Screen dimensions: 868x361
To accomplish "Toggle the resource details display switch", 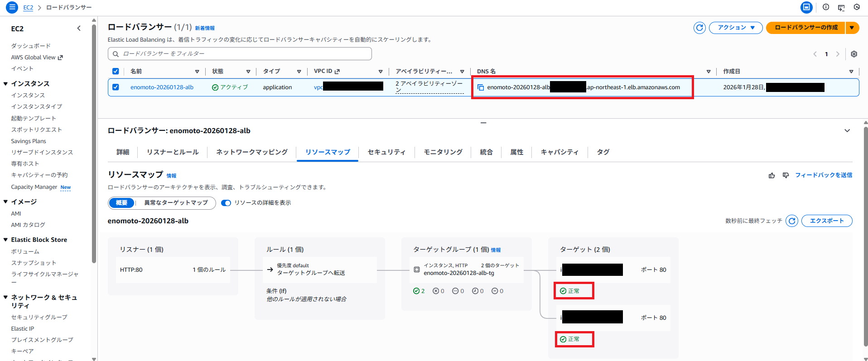I will pos(226,203).
